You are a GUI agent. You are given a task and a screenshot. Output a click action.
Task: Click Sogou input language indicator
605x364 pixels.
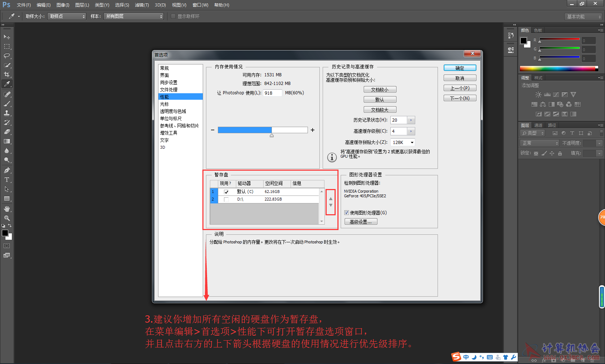(x=466, y=357)
